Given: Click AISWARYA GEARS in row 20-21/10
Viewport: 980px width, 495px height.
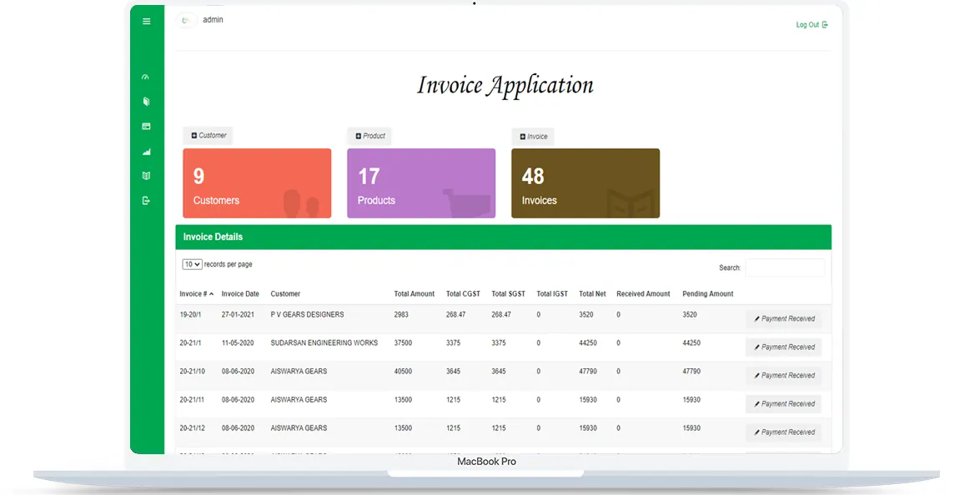Looking at the screenshot, I should (299, 372).
